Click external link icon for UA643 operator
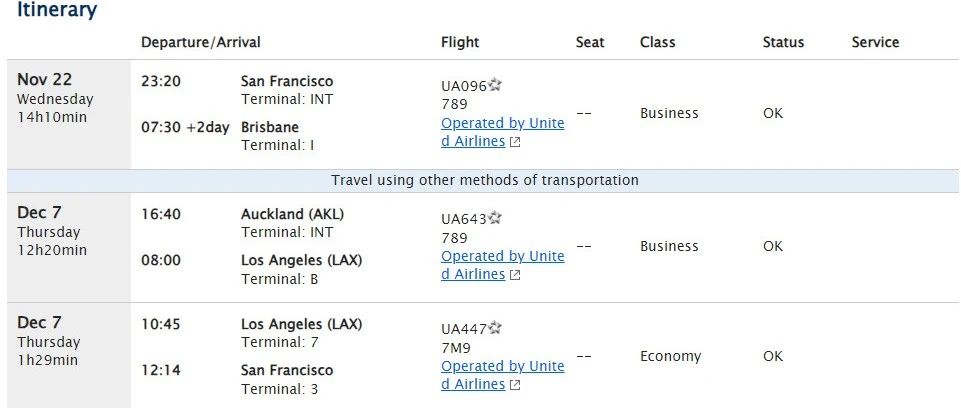 [515, 275]
